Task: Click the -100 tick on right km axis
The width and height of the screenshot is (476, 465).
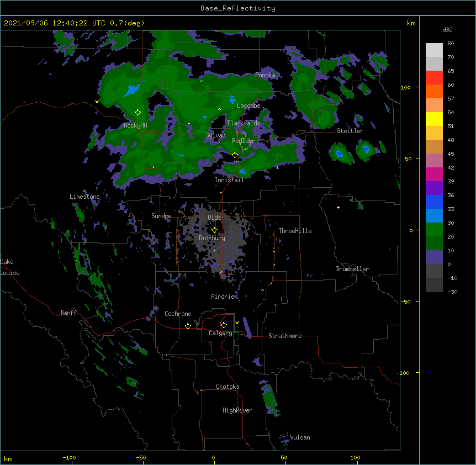Action: pyautogui.click(x=403, y=373)
